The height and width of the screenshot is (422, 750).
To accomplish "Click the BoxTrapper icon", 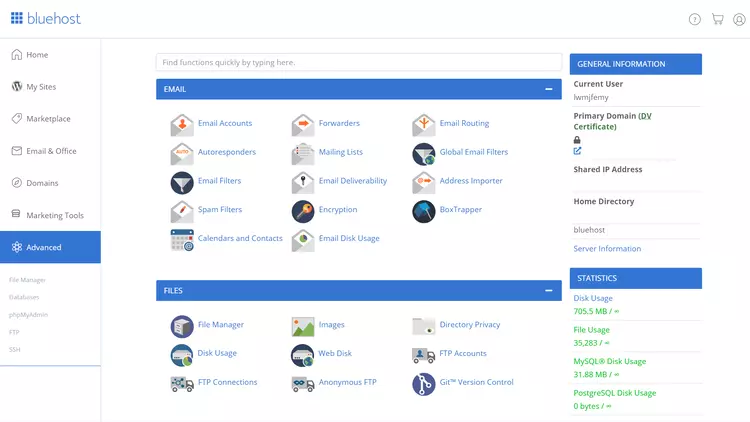I will point(424,211).
